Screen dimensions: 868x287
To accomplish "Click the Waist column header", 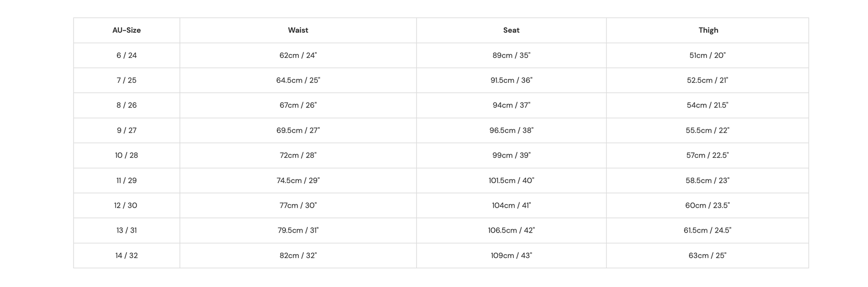I will [298, 30].
